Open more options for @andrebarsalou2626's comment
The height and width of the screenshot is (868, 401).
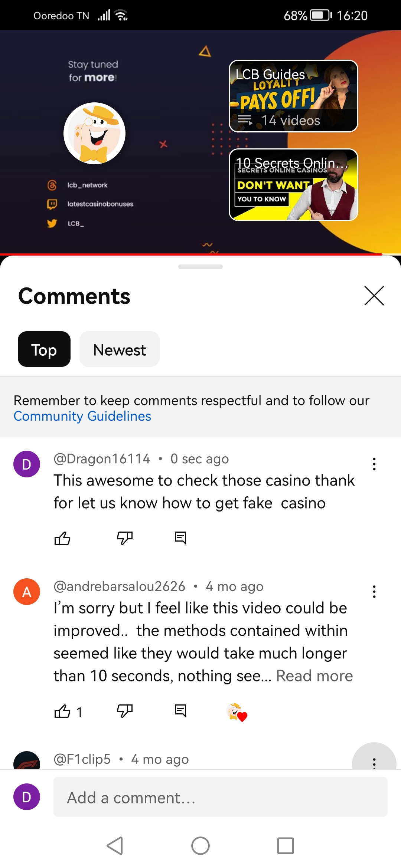[374, 592]
